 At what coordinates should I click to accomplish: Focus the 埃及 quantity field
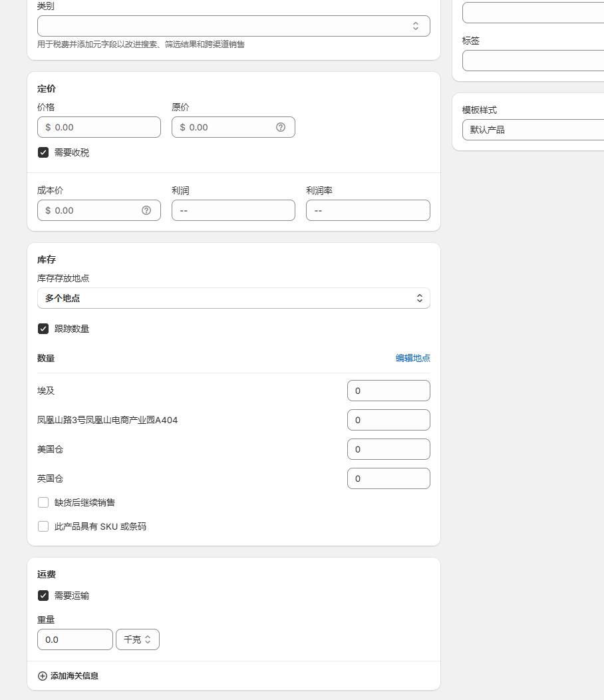[x=388, y=391]
